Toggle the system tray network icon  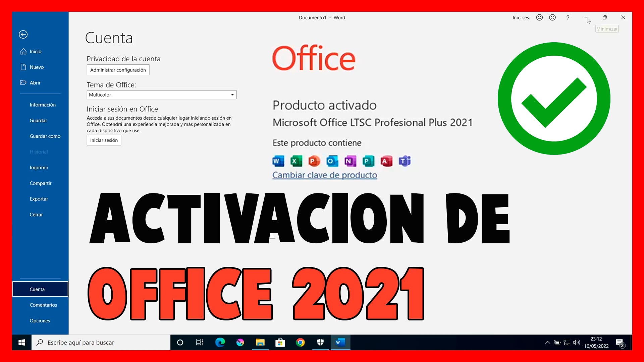[x=567, y=342]
